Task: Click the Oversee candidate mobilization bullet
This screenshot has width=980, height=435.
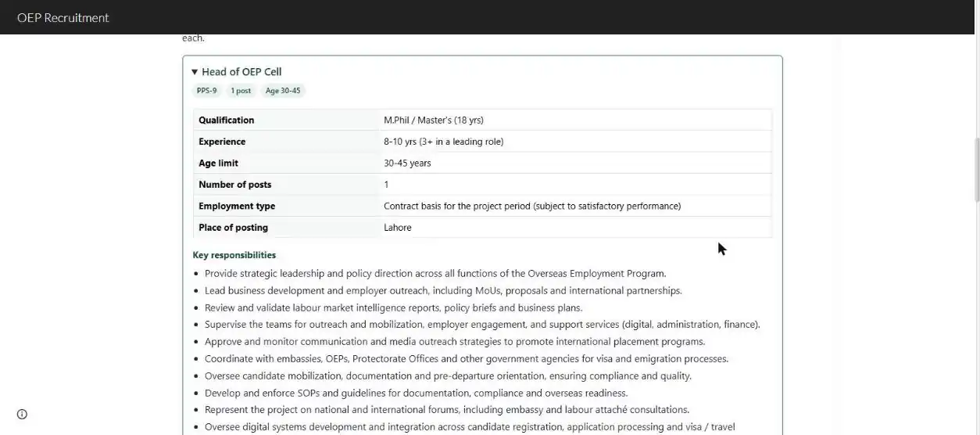Action: tap(448, 376)
